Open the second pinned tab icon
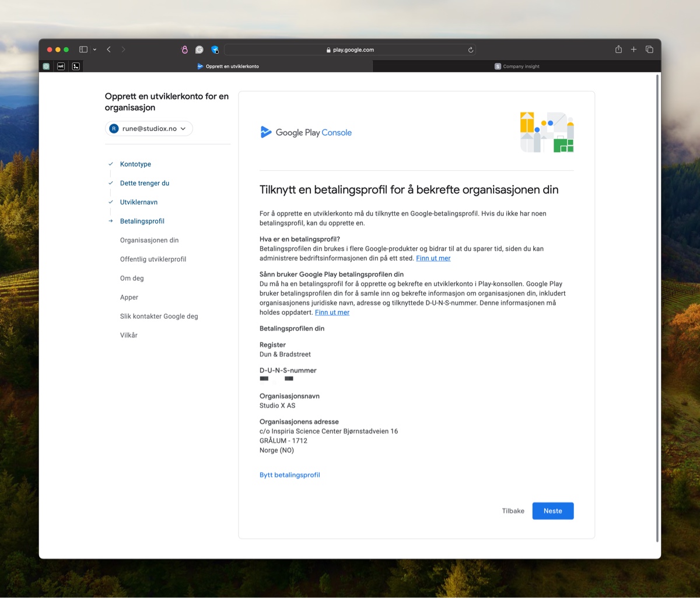This screenshot has width=700, height=598. [x=61, y=66]
